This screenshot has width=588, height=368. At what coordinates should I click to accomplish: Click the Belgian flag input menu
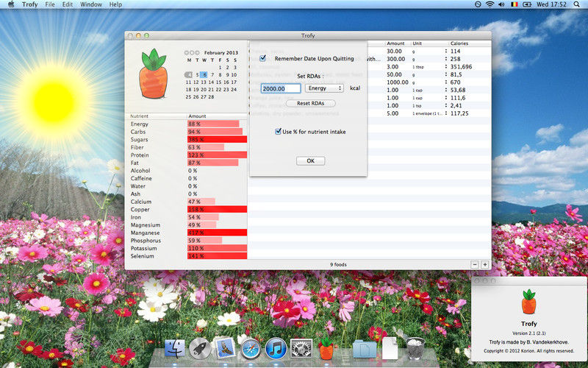tap(514, 4)
